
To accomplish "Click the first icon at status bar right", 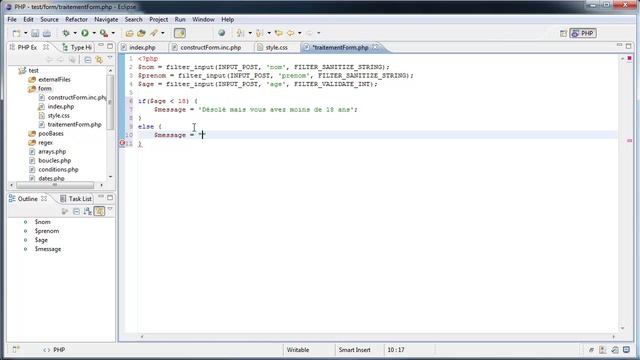I will [591, 350].
